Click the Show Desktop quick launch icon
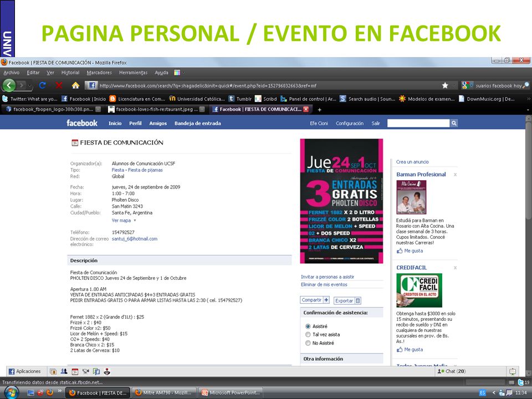Viewport: 532px width, 399px height. pyautogui.click(x=30, y=393)
